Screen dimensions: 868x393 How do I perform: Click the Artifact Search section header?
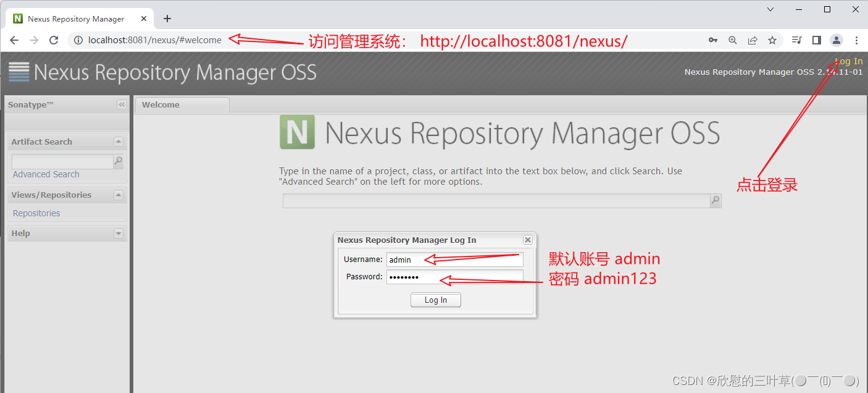[x=67, y=142]
